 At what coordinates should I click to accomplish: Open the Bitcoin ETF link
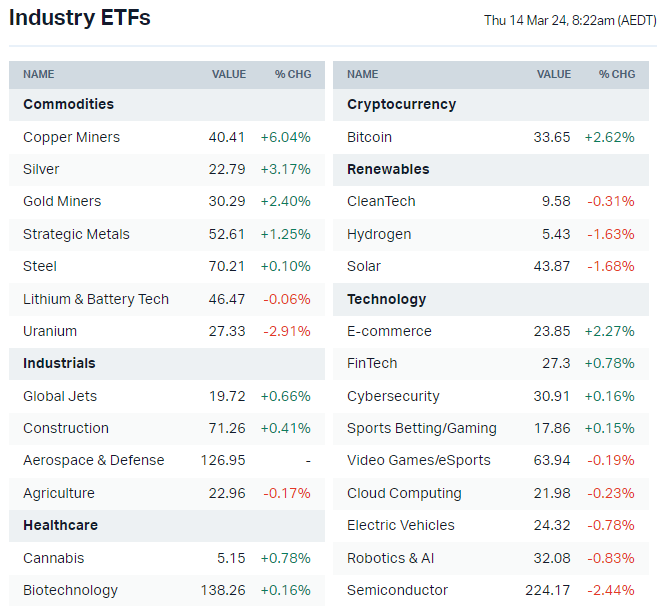(369, 137)
